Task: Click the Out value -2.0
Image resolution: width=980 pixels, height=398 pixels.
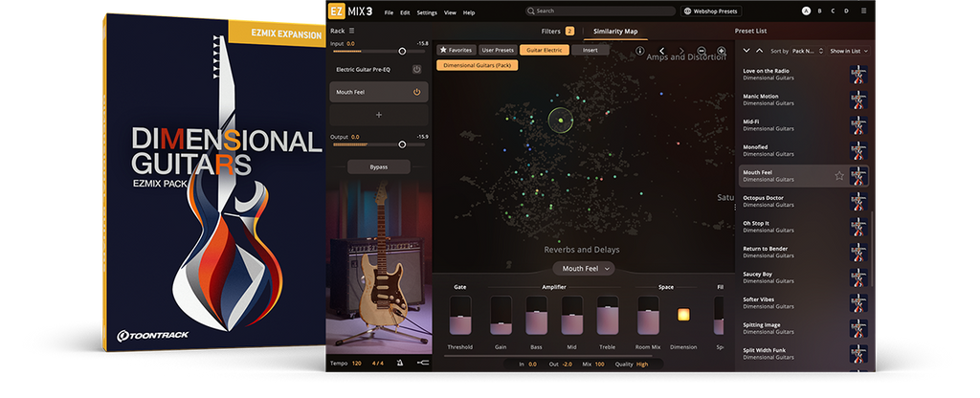Action: (x=568, y=364)
